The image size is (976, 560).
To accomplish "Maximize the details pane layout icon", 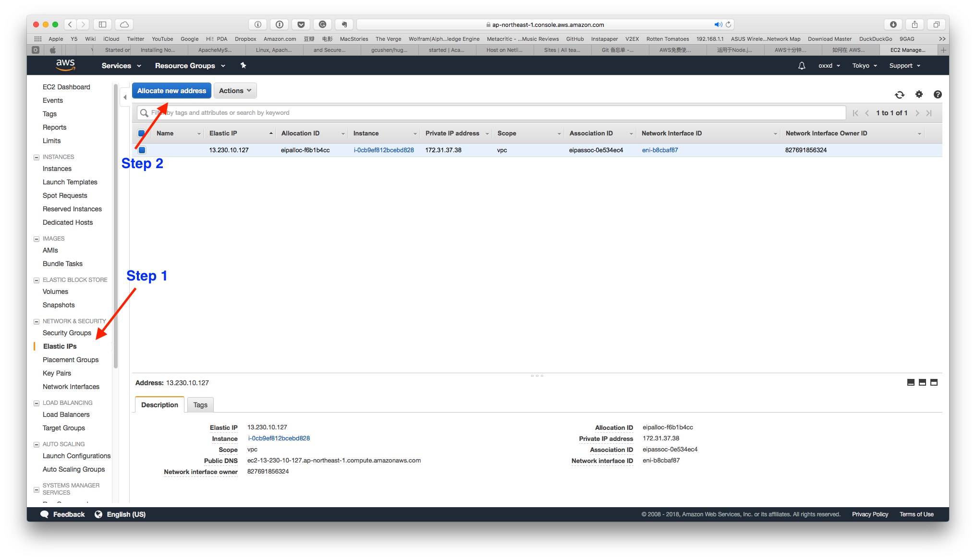I will (x=934, y=382).
